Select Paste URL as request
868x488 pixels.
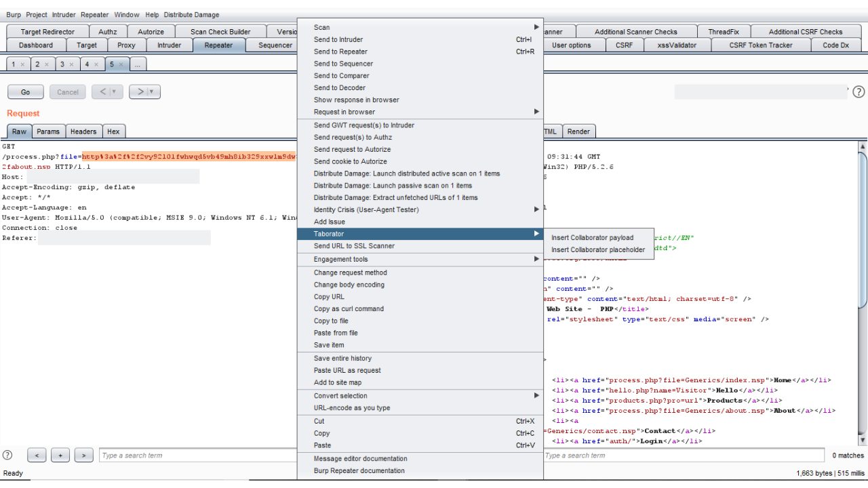420,370
